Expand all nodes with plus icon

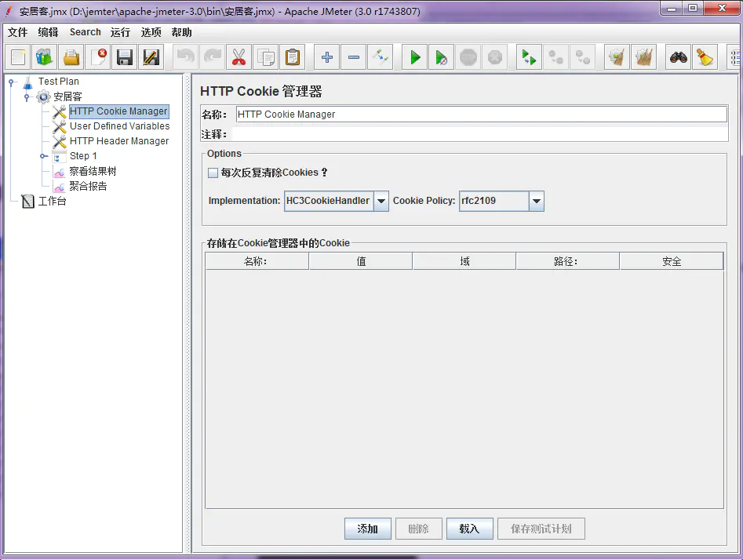(327, 57)
